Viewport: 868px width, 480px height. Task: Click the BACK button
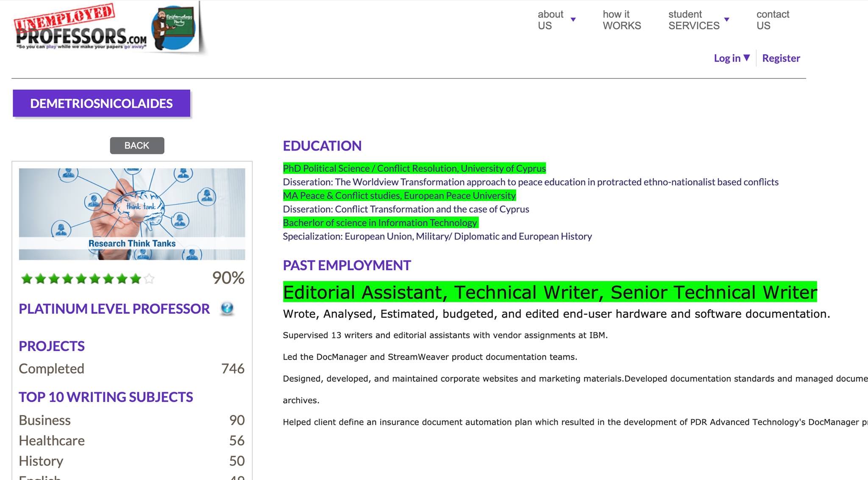[136, 145]
